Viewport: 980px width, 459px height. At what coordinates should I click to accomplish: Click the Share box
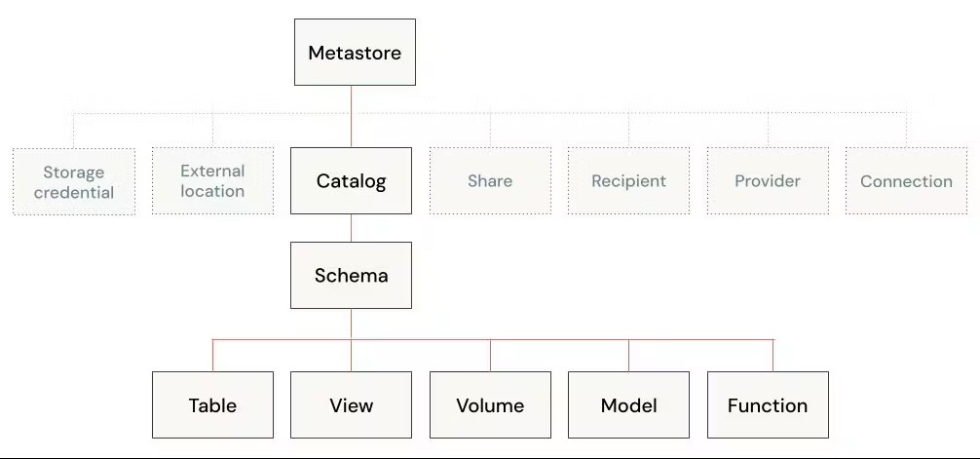tap(490, 181)
